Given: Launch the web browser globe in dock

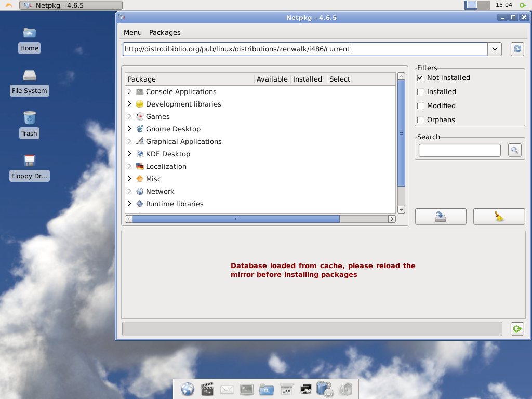Looking at the screenshot, I should (x=187, y=389).
